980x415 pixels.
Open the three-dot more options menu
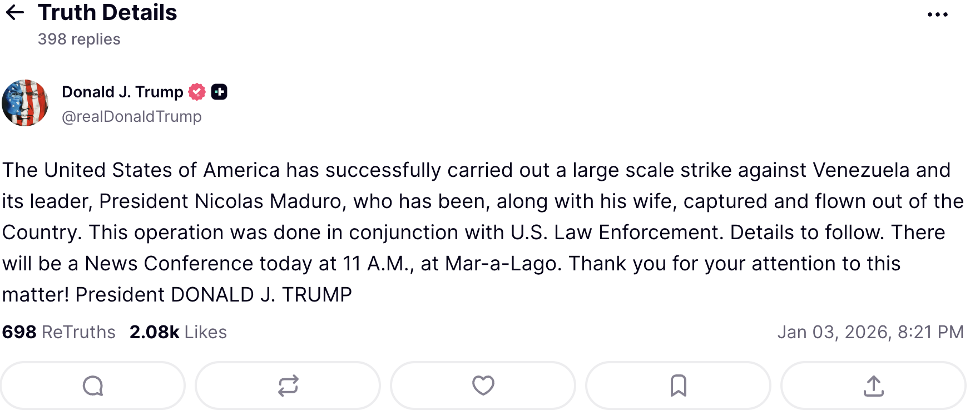(x=937, y=15)
